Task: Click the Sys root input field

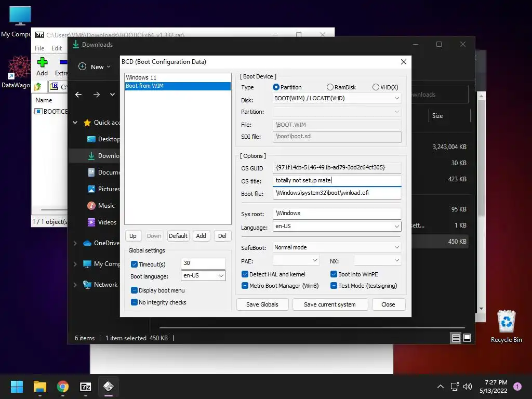Action: 337,214
